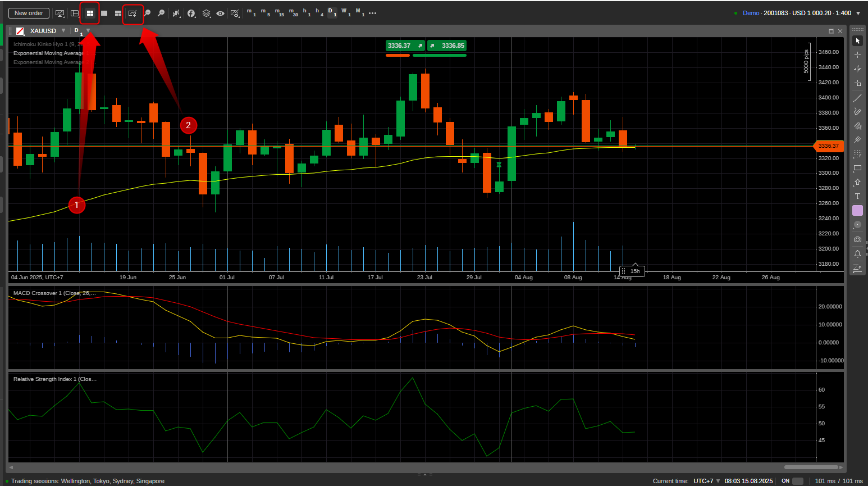This screenshot has width=868, height=486.
Task: Expand the bottom panel handle
Action: (425, 475)
